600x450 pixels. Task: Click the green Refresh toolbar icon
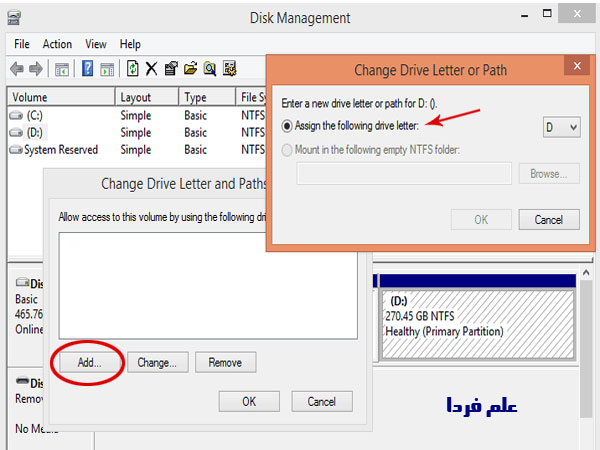132,68
